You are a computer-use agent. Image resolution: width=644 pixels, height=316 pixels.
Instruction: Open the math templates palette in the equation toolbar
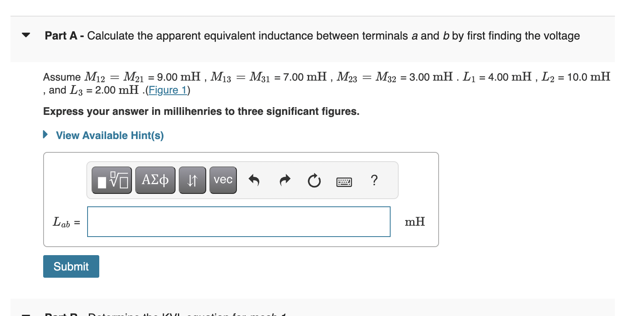(111, 180)
